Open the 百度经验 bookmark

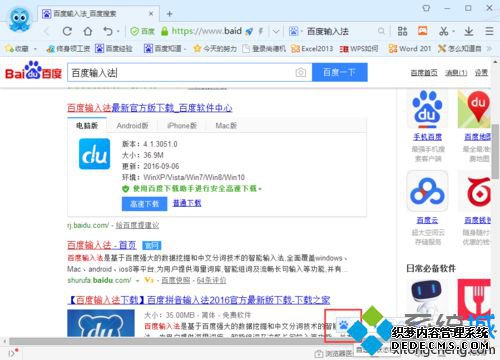click(x=114, y=49)
